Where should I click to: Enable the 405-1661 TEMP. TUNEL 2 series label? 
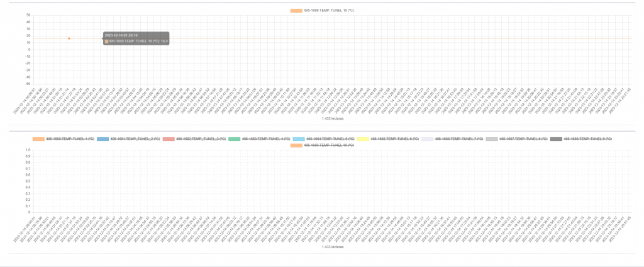point(136,138)
